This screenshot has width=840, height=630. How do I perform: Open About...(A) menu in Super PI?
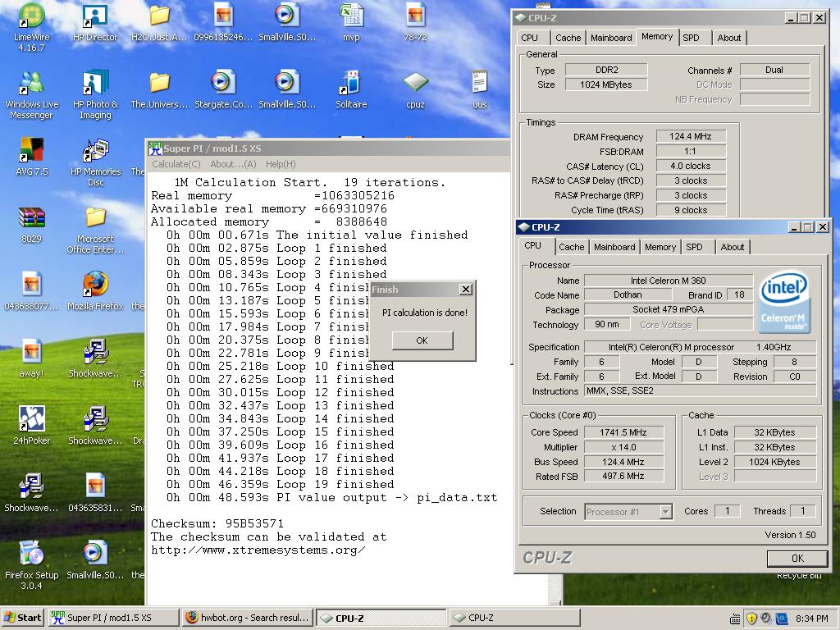[x=233, y=164]
